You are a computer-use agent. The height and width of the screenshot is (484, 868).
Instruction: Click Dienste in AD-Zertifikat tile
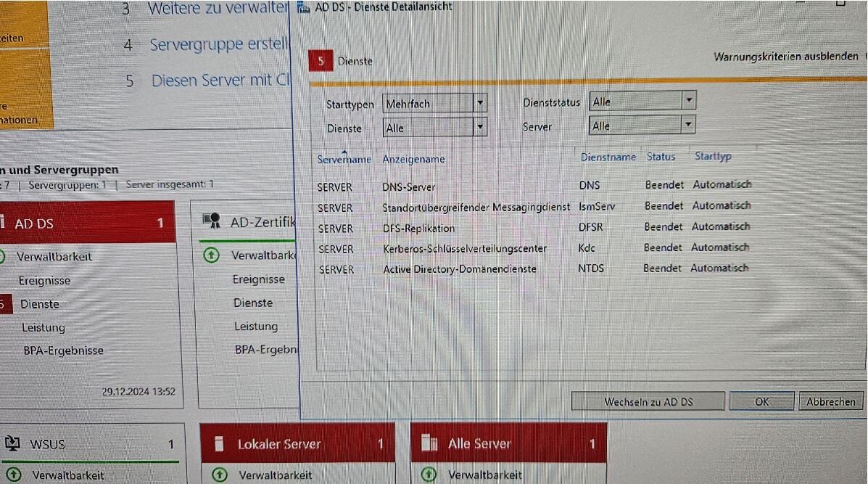point(253,303)
